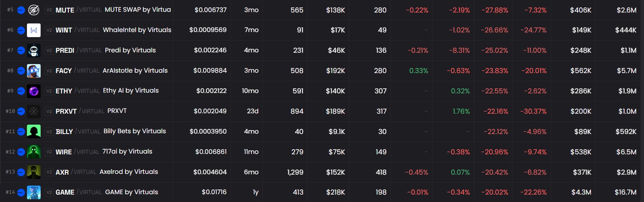This screenshot has width=644, height=202.
Task: Click the PREDI robot token icon
Action: (x=34, y=50)
